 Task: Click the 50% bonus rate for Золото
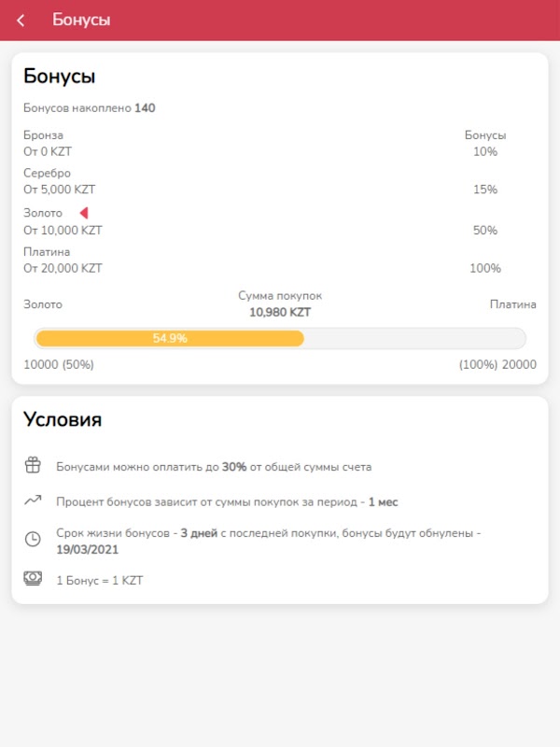[485, 231]
